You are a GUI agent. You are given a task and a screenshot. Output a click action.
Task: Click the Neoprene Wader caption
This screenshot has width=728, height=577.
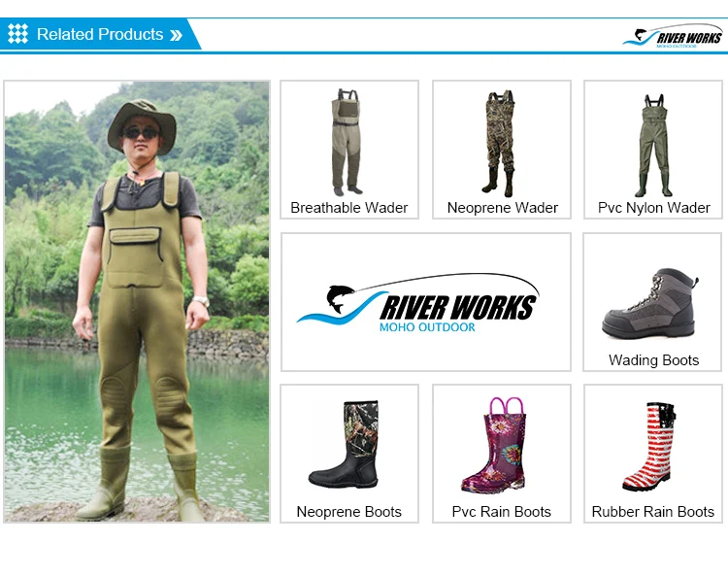click(502, 208)
